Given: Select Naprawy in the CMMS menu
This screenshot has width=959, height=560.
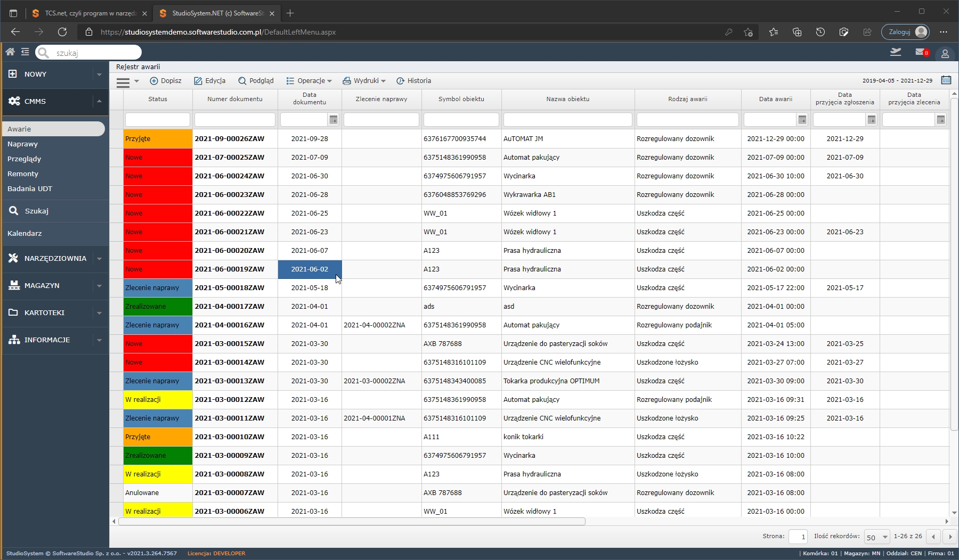Looking at the screenshot, I should (x=22, y=144).
